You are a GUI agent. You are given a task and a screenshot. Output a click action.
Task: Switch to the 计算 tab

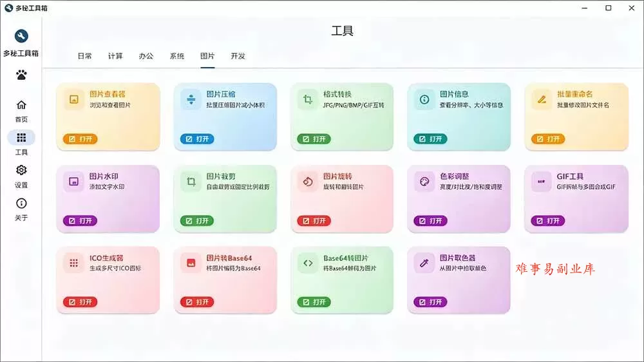click(115, 56)
